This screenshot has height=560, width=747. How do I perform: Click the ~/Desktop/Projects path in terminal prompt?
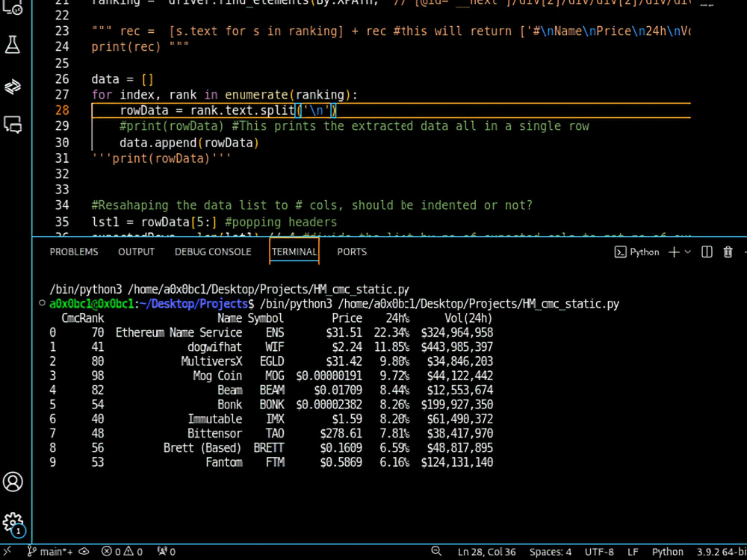194,304
